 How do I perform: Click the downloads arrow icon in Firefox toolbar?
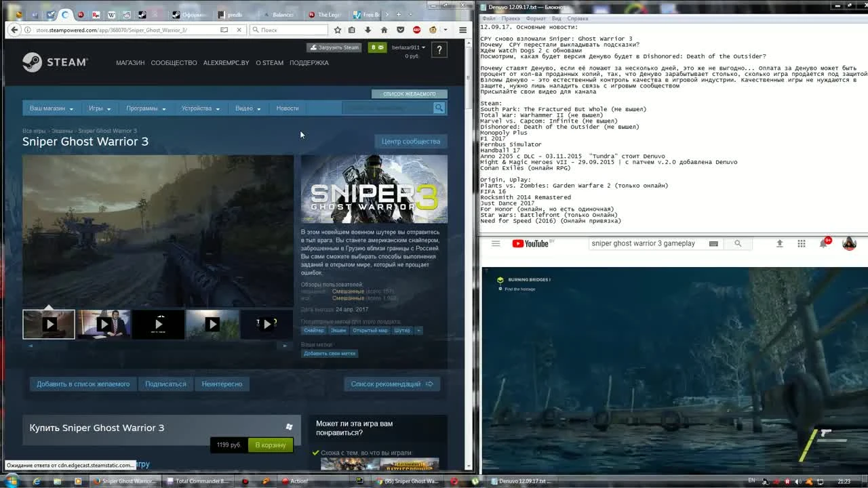click(367, 30)
